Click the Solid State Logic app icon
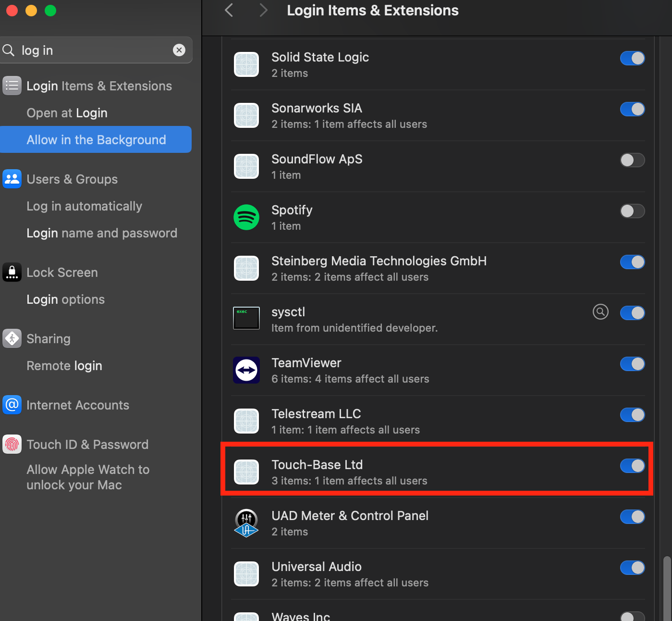This screenshot has width=672, height=621. click(x=246, y=64)
